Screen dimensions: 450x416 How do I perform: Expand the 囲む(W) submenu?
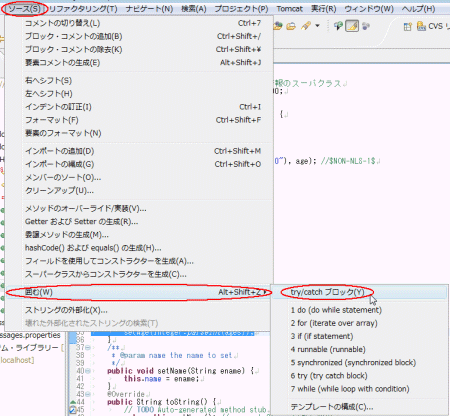click(139, 292)
